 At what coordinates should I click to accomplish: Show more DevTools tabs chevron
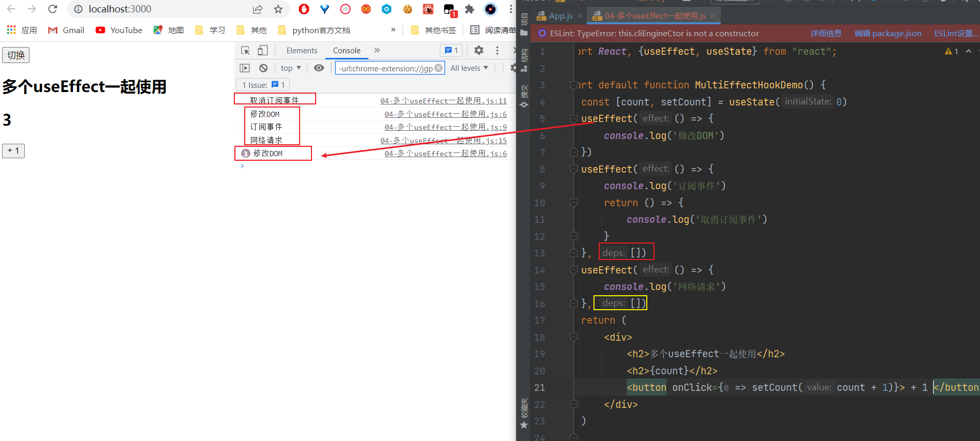point(377,50)
